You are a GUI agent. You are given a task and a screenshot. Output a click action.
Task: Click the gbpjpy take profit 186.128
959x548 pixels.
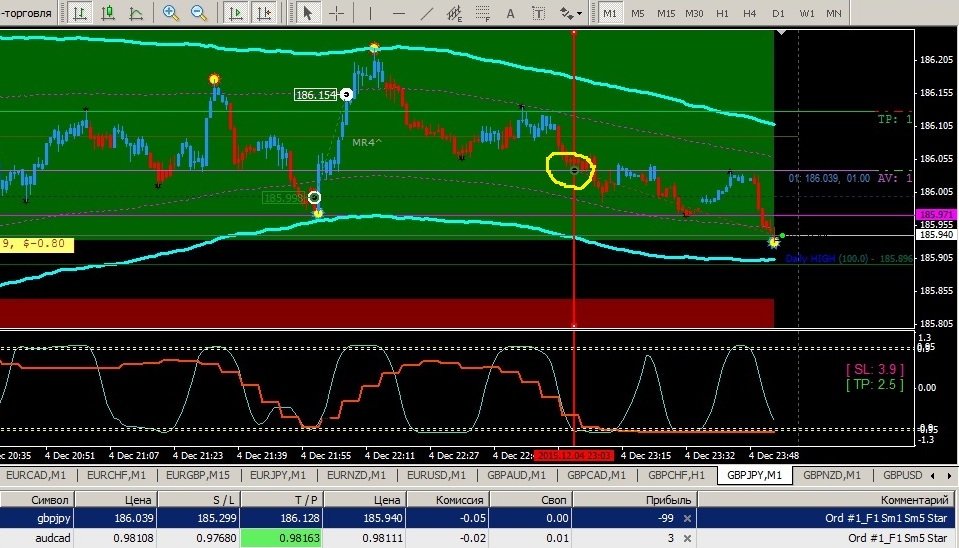coord(300,518)
